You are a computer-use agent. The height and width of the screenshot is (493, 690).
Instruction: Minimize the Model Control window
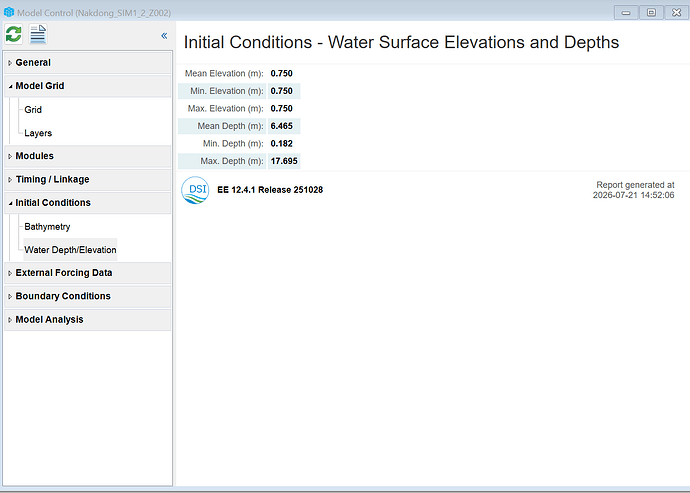(626, 12)
